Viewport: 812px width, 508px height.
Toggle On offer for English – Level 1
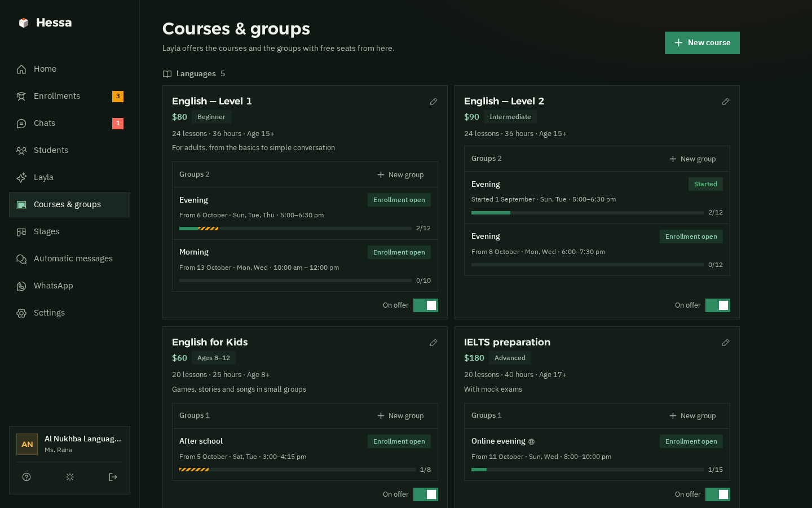tap(426, 305)
